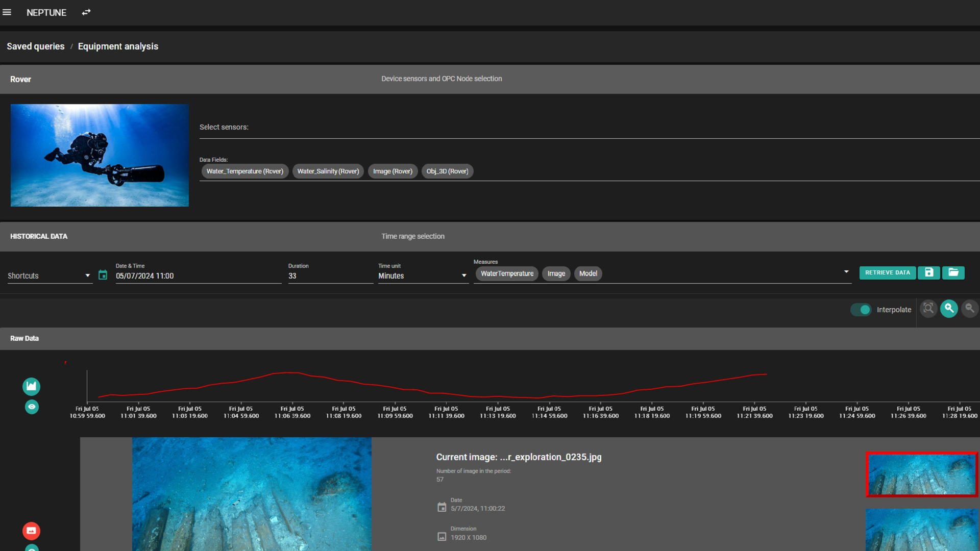Click the image Date calendar icon
This screenshot has height=551, width=980.
click(x=442, y=507)
